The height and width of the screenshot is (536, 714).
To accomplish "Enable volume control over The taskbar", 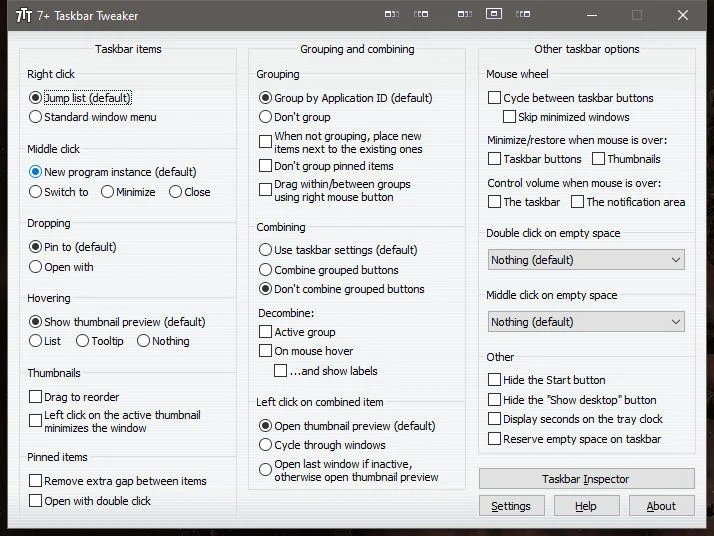I will tap(524, 202).
